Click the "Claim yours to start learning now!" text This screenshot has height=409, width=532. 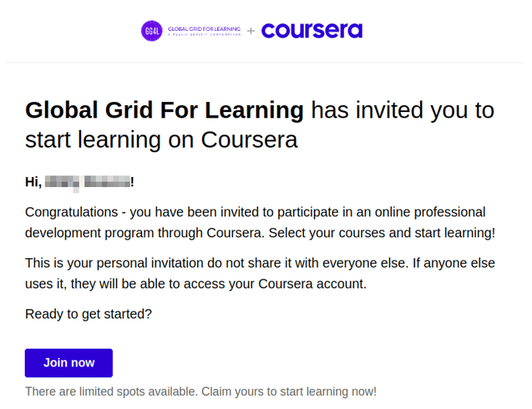[x=289, y=392]
